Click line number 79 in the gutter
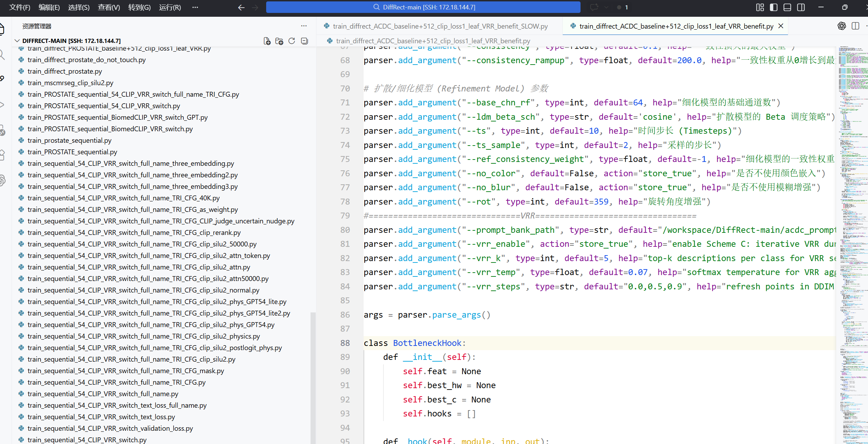Viewport: 868px width, 444px height. pyautogui.click(x=345, y=216)
